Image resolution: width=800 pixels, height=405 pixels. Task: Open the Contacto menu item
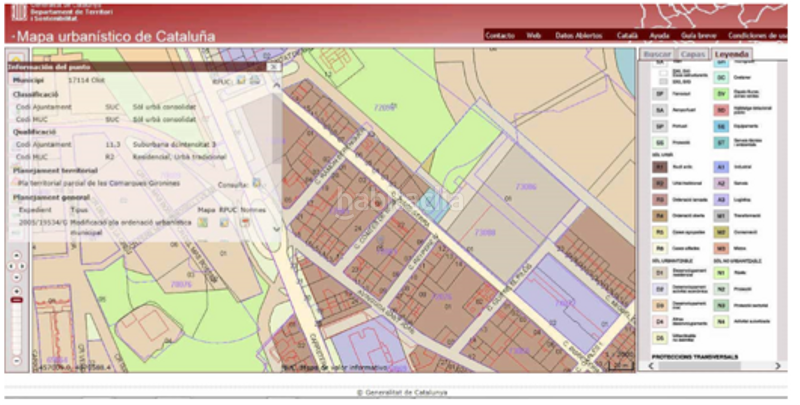pos(499,35)
